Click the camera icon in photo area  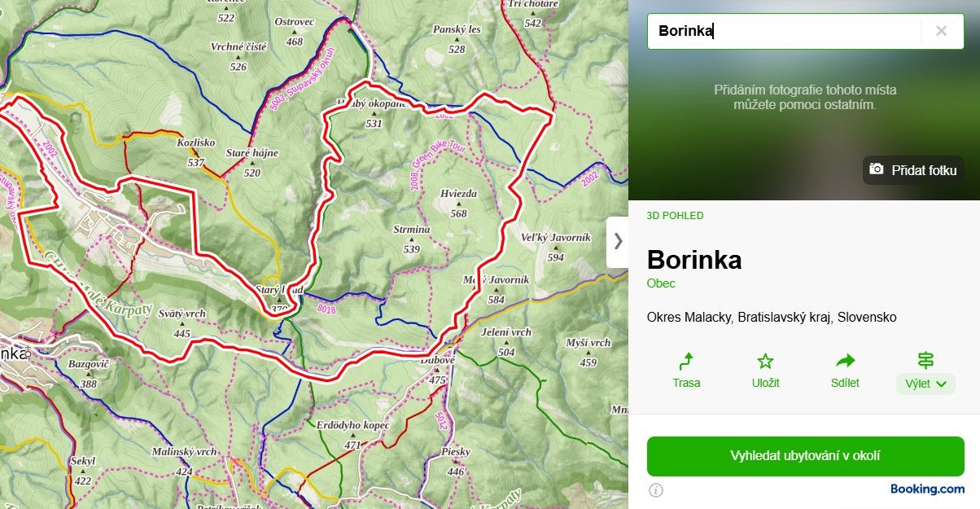877,169
